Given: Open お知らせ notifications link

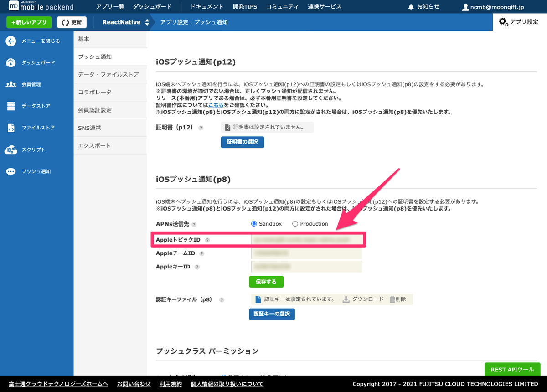Looking at the screenshot, I should [428, 7].
